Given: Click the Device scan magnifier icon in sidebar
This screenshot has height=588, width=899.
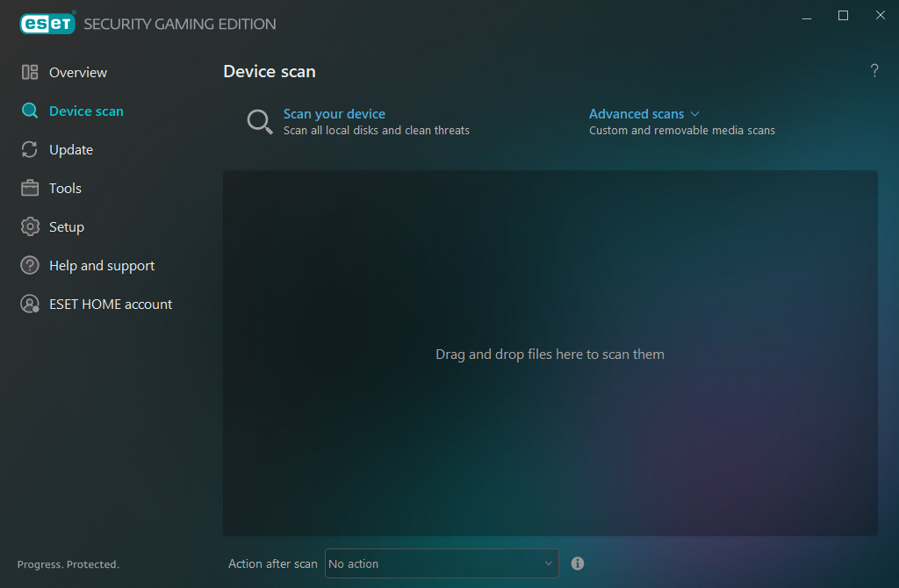Looking at the screenshot, I should point(30,111).
